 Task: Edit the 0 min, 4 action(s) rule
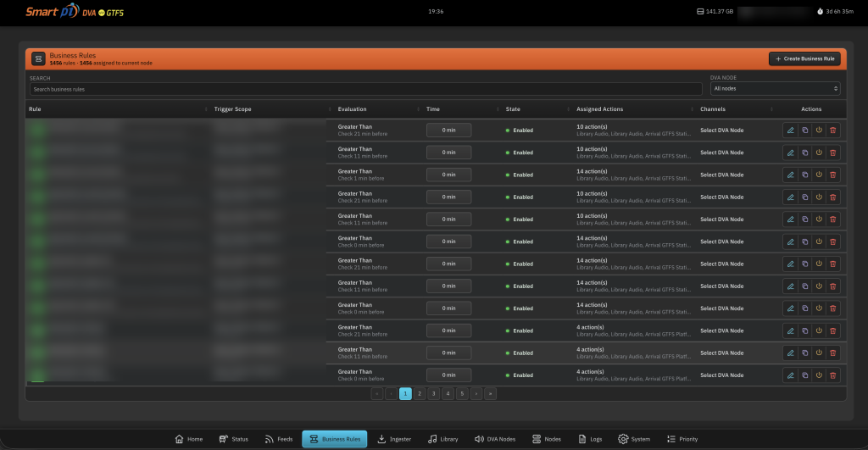click(x=791, y=375)
